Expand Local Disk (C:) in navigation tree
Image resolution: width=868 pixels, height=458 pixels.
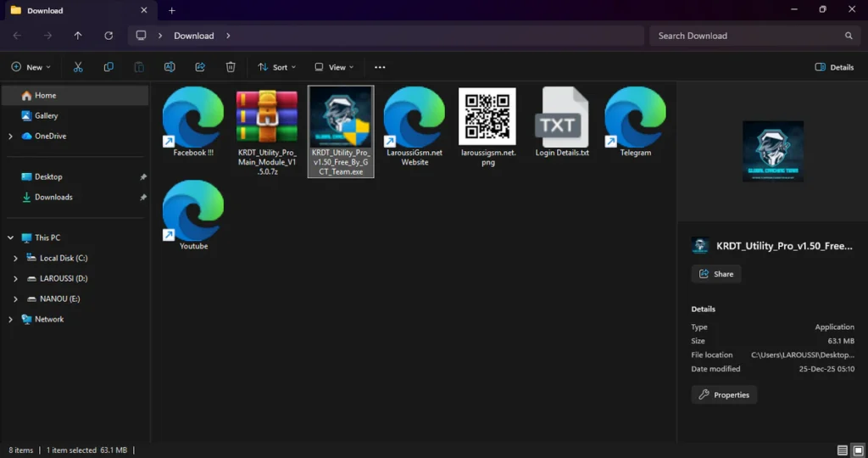pyautogui.click(x=15, y=258)
